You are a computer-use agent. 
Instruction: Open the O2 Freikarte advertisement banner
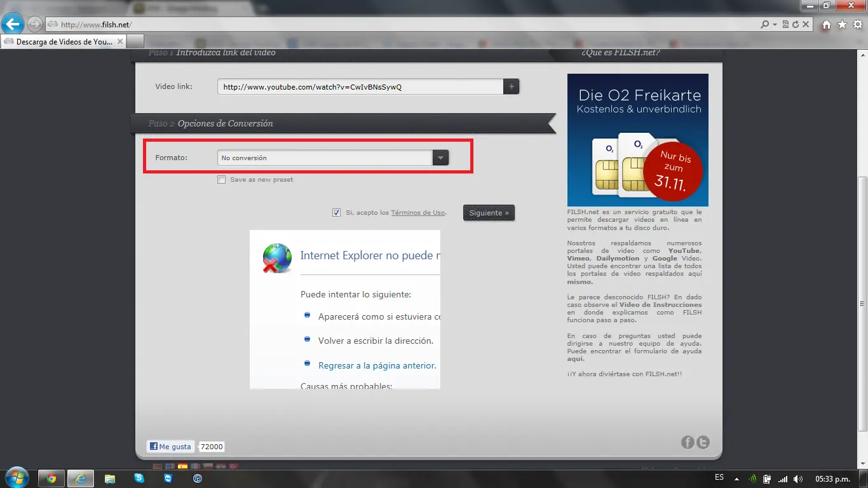(637, 140)
